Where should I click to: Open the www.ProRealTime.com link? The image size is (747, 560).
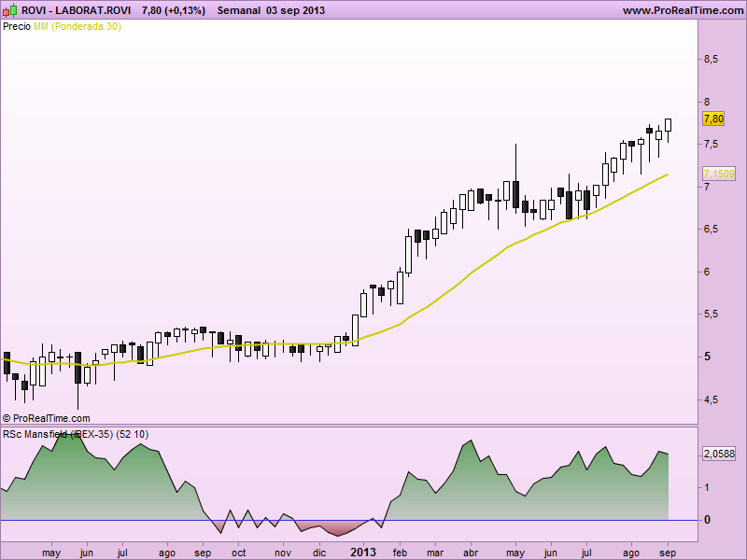pos(684,10)
